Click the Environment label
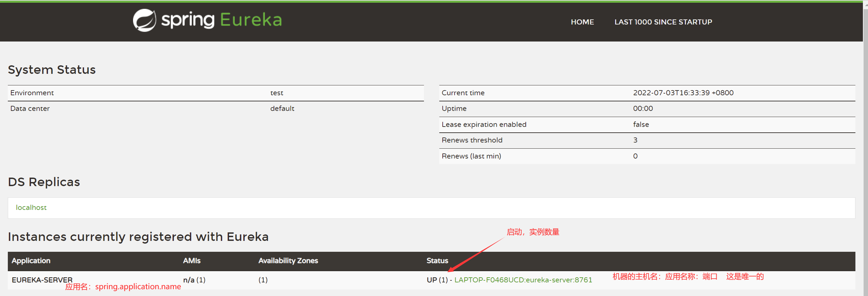 [32, 93]
